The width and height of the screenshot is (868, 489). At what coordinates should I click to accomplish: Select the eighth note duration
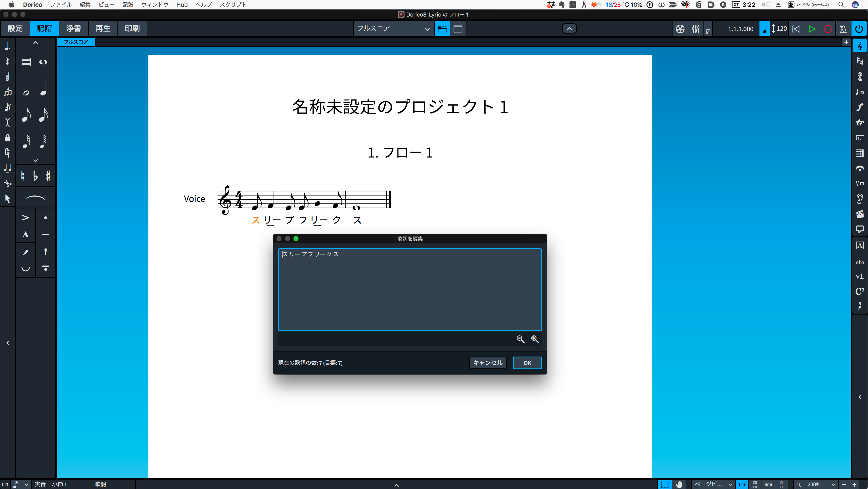(x=26, y=115)
